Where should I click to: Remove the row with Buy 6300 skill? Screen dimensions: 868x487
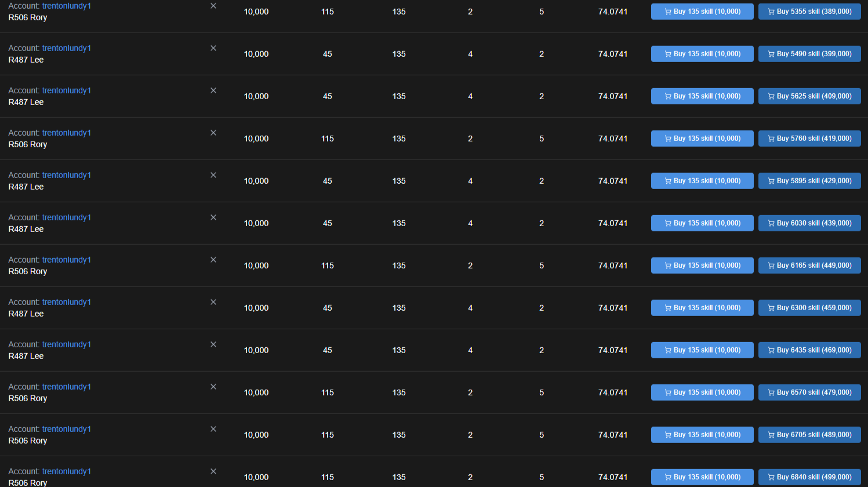coord(213,302)
